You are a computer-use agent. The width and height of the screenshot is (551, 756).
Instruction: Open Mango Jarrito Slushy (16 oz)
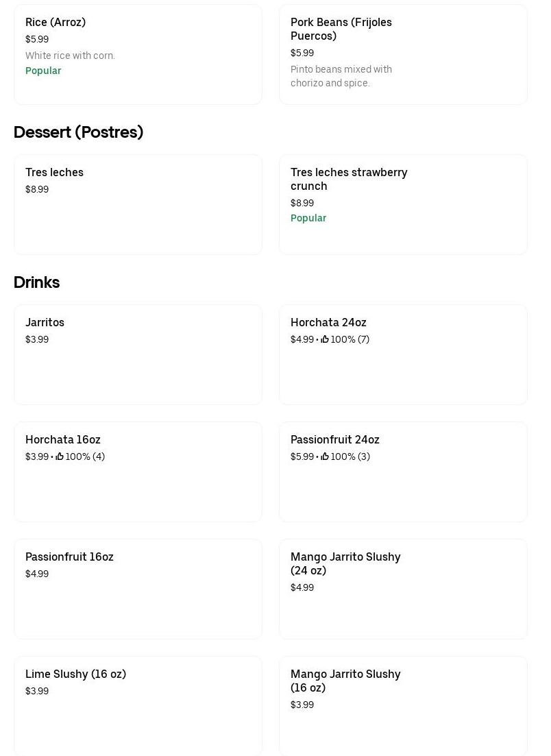point(403,706)
